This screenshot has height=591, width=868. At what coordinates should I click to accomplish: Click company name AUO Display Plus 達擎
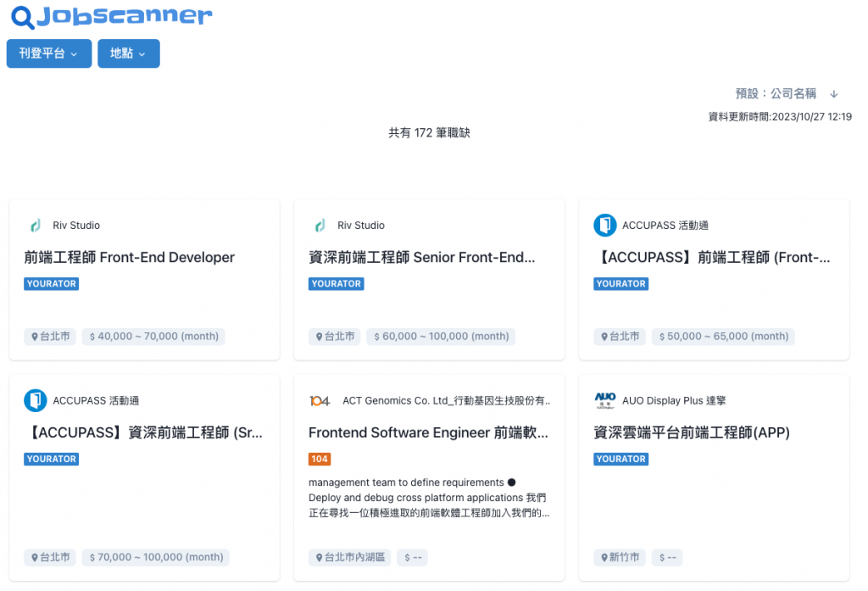[674, 400]
